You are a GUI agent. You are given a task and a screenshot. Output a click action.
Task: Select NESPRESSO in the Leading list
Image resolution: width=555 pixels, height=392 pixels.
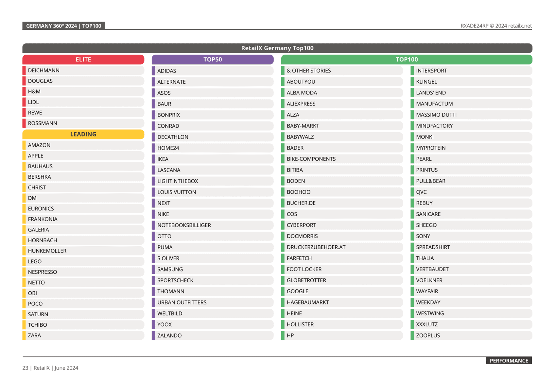tap(83, 272)
